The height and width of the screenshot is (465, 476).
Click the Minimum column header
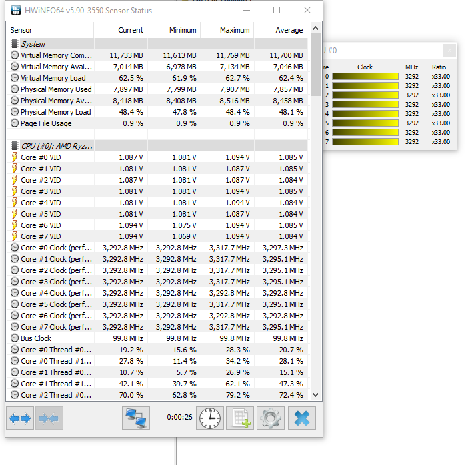click(174, 30)
